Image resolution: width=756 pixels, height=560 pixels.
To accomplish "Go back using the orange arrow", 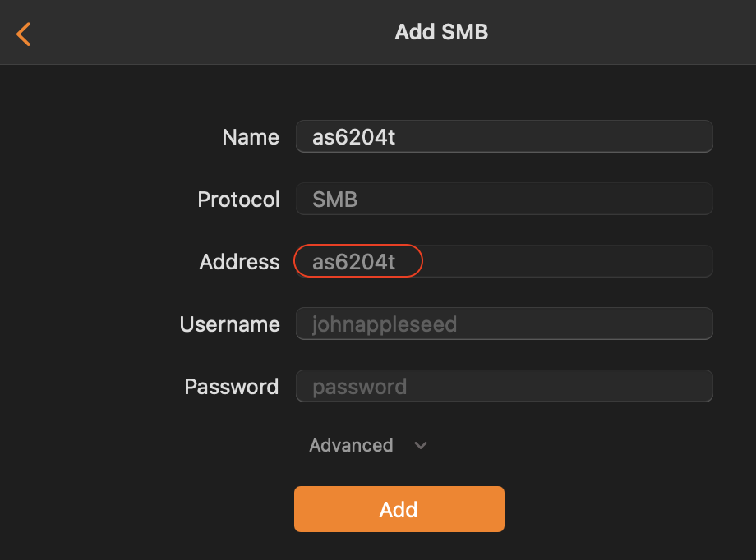I will click(x=23, y=34).
